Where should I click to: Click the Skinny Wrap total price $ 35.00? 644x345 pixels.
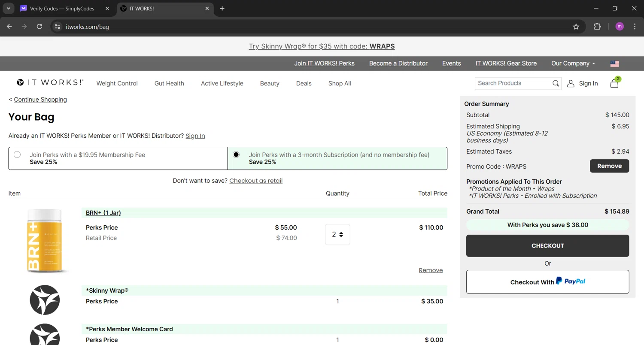pyautogui.click(x=432, y=302)
